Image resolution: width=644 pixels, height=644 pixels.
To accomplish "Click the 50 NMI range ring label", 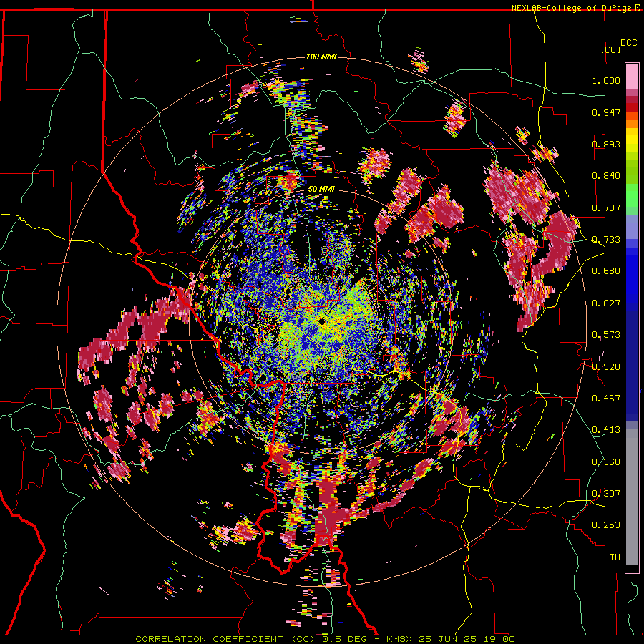I will pos(321,189).
